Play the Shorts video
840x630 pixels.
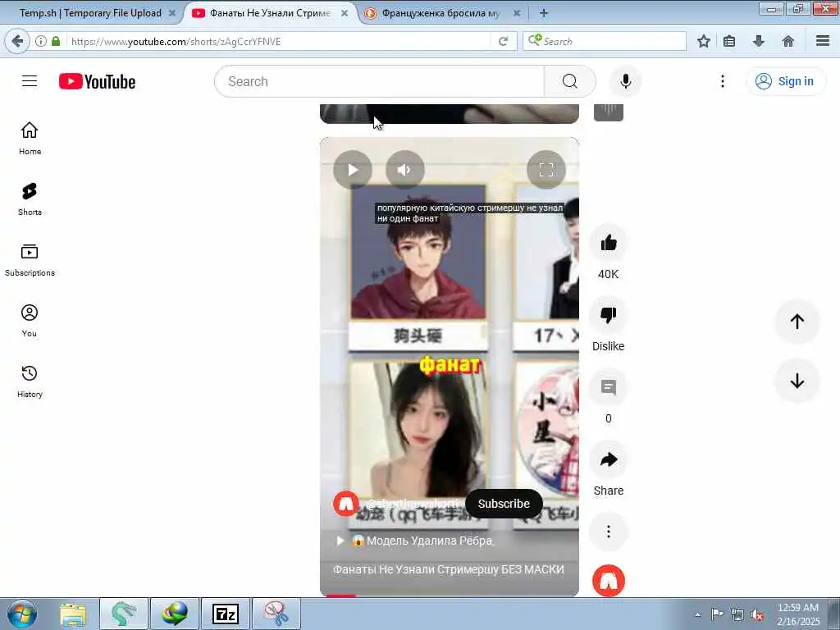pyautogui.click(x=353, y=170)
